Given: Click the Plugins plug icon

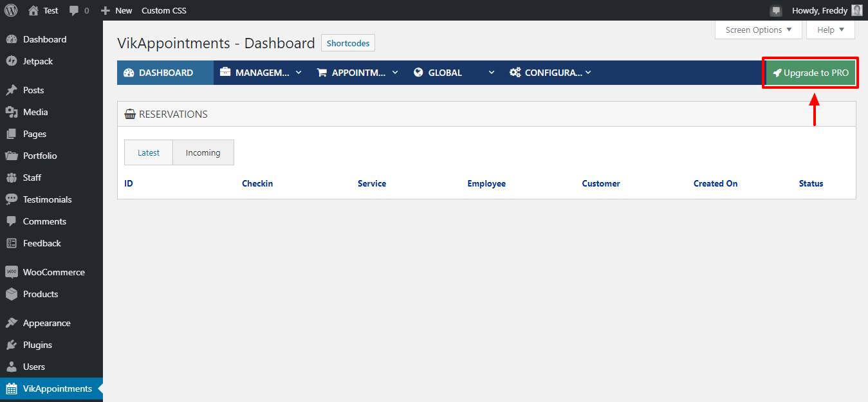Looking at the screenshot, I should [x=12, y=345].
